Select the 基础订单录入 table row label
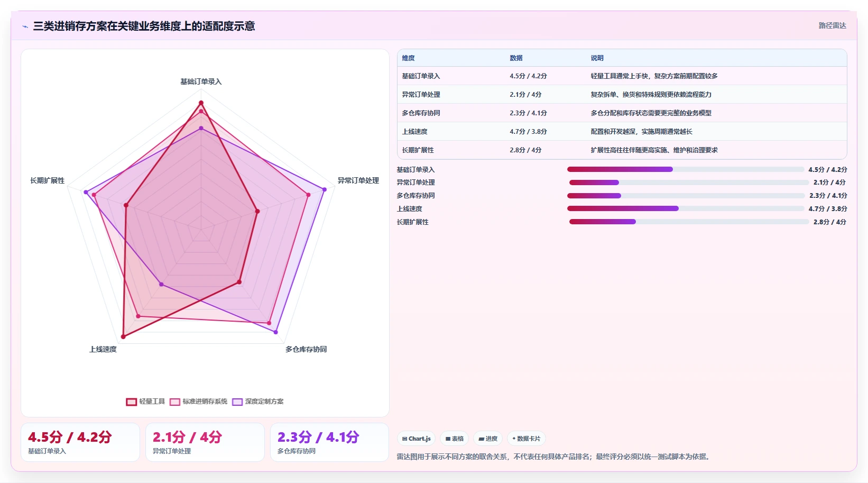The height and width of the screenshot is (483, 868). click(x=421, y=76)
